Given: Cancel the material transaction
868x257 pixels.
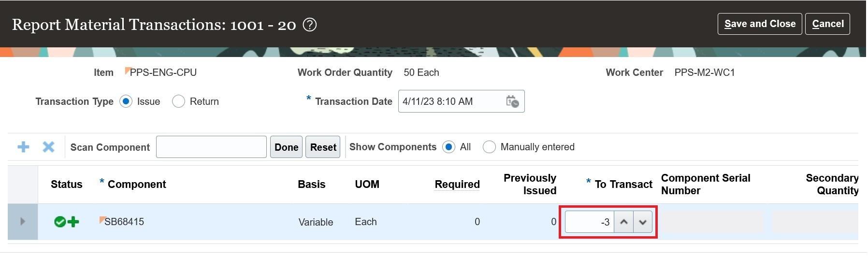Looking at the screenshot, I should pos(827,24).
